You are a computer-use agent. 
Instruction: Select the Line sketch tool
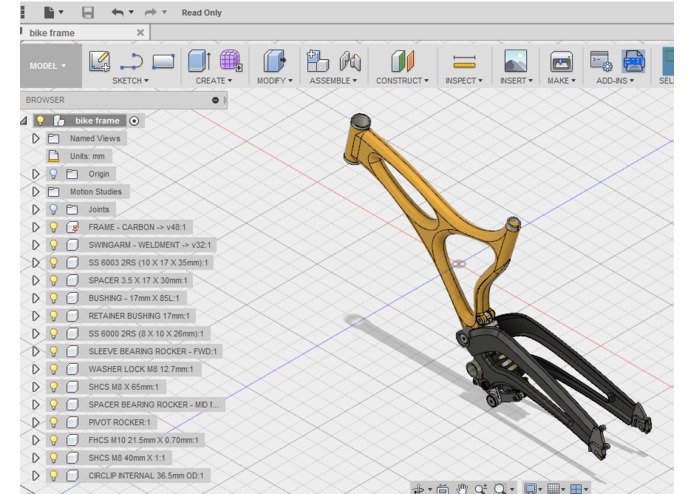(131, 61)
